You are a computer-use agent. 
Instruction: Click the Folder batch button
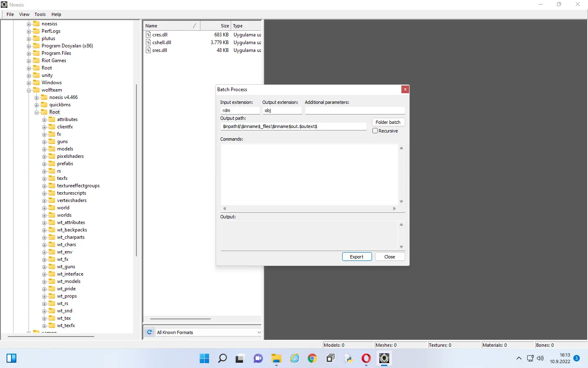pyautogui.click(x=388, y=122)
